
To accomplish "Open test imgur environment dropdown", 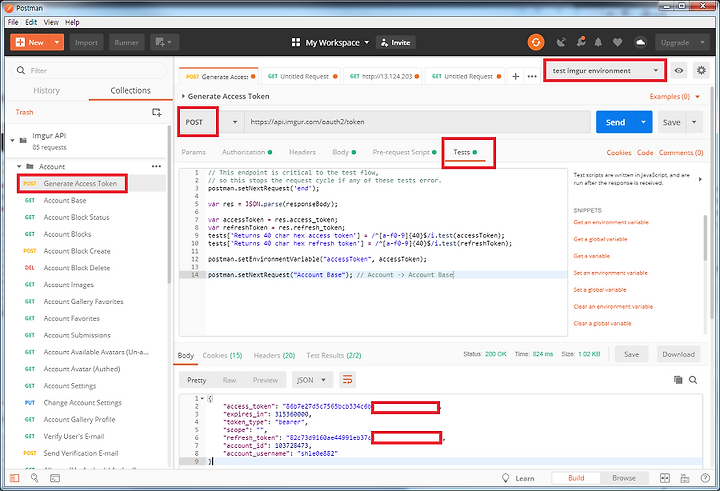I will (x=605, y=71).
